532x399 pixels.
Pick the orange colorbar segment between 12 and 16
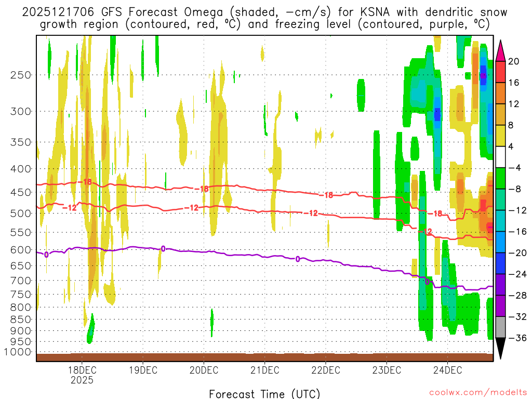pos(501,93)
